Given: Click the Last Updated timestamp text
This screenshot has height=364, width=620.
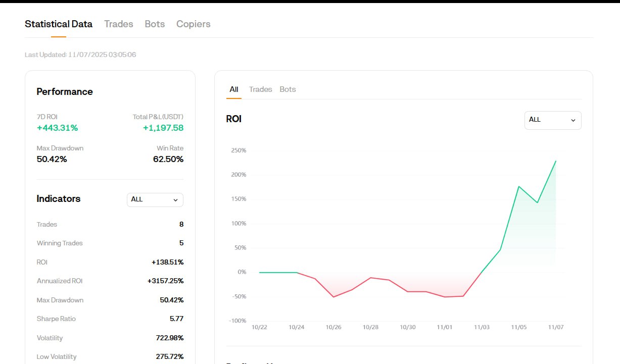Looking at the screenshot, I should [x=80, y=55].
